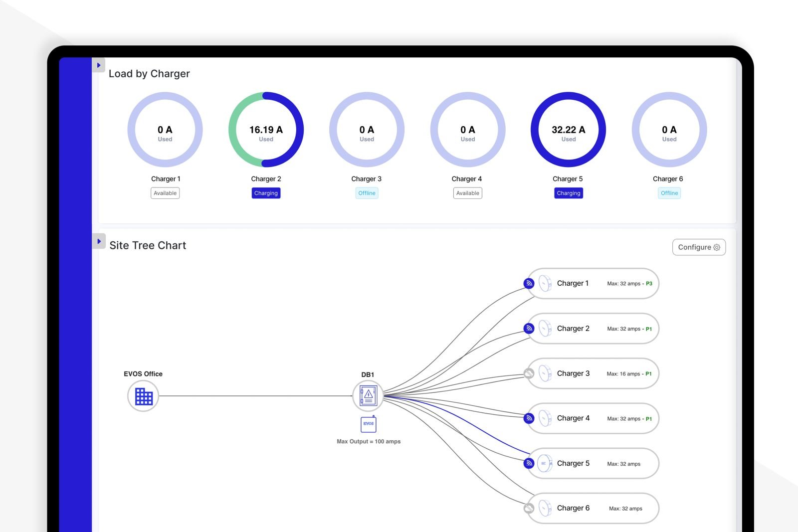Click the Charger 1 P3 priority label
The width and height of the screenshot is (798, 532).
point(649,284)
